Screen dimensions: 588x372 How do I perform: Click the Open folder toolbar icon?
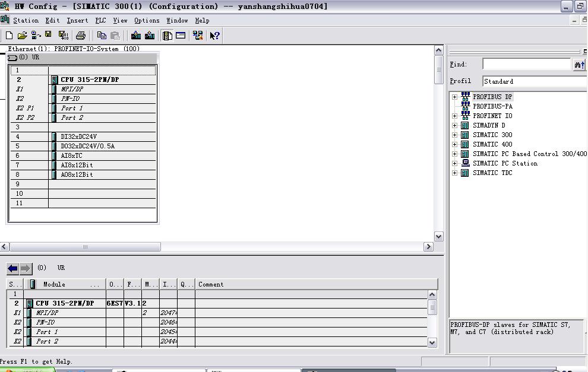click(x=23, y=36)
